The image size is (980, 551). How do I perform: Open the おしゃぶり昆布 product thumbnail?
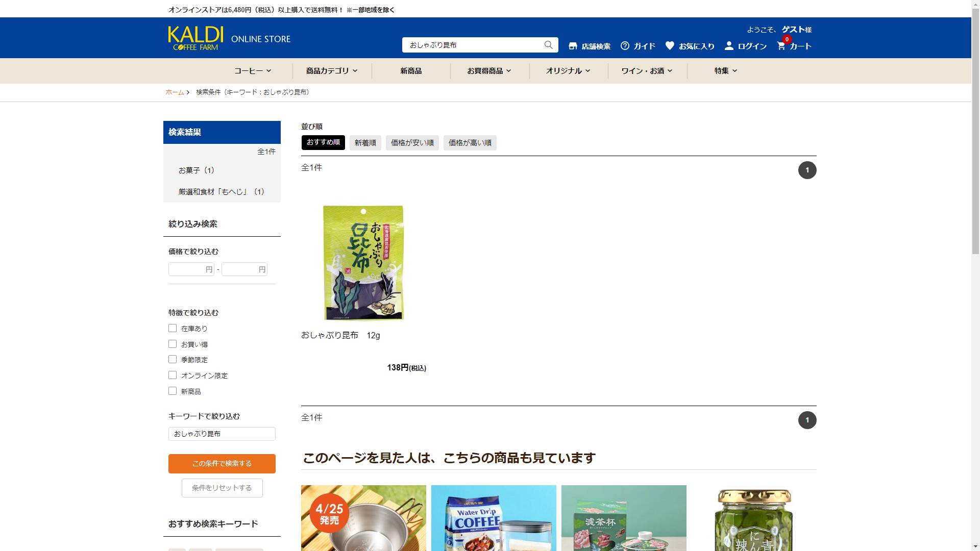(x=363, y=262)
